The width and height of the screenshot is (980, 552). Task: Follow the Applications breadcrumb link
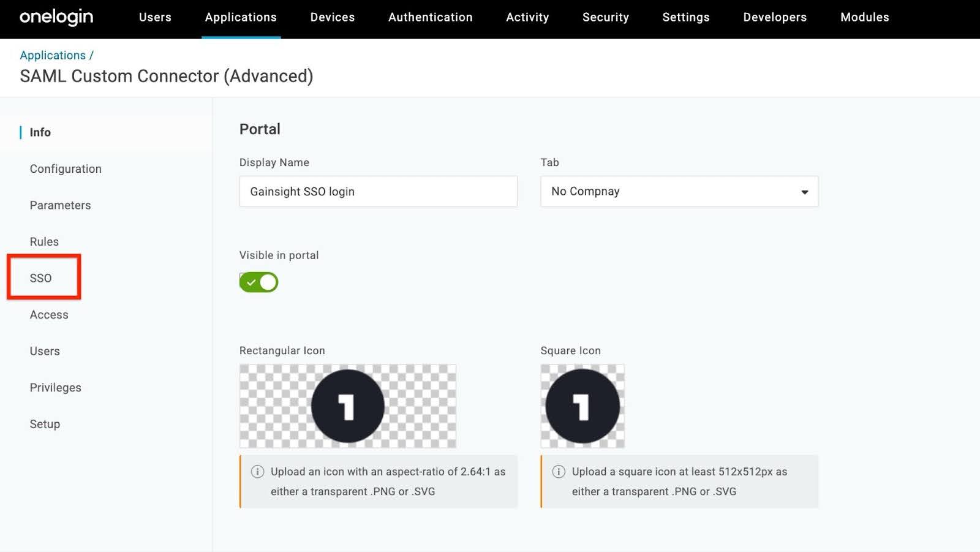(x=53, y=55)
